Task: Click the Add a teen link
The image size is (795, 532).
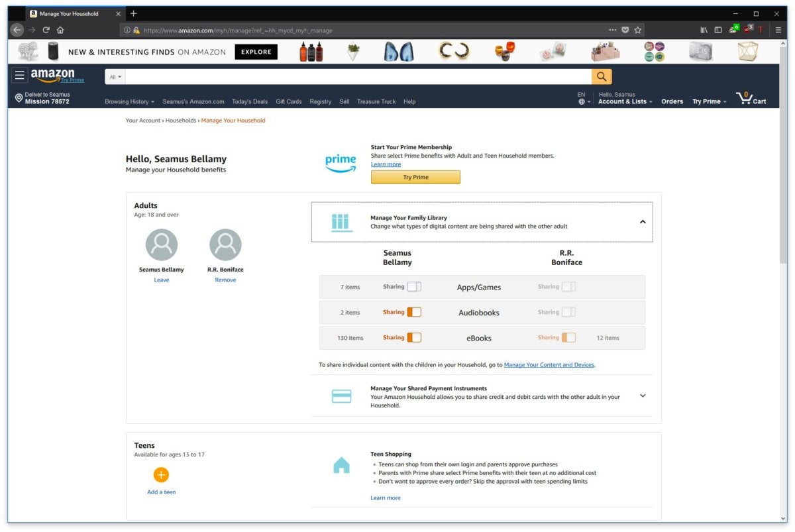Action: (162, 492)
